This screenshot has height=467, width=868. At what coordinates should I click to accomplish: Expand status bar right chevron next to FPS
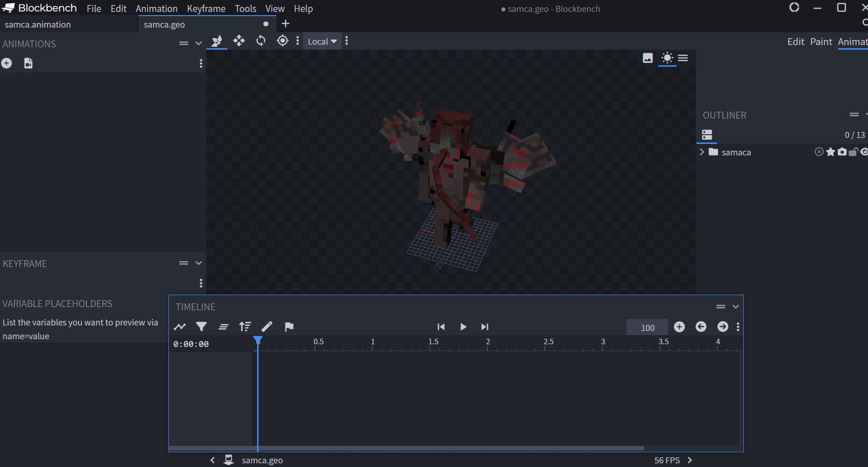tap(690, 460)
